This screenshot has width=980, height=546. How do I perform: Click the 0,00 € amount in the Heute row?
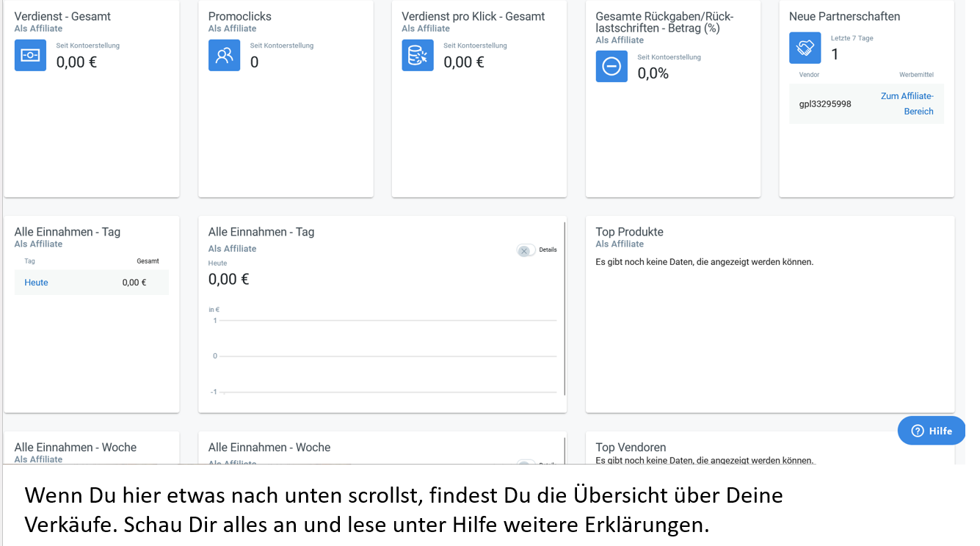click(x=134, y=283)
